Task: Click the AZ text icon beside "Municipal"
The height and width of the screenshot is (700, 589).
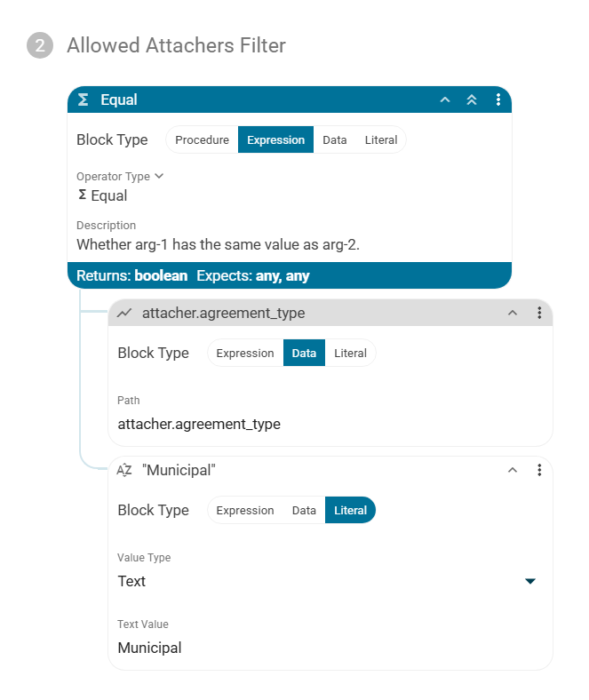Action: pos(124,470)
